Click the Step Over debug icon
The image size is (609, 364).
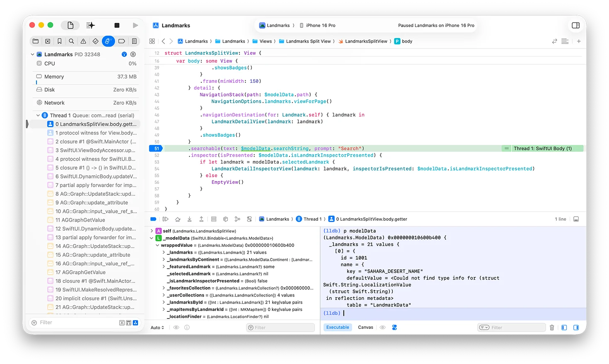coord(178,219)
